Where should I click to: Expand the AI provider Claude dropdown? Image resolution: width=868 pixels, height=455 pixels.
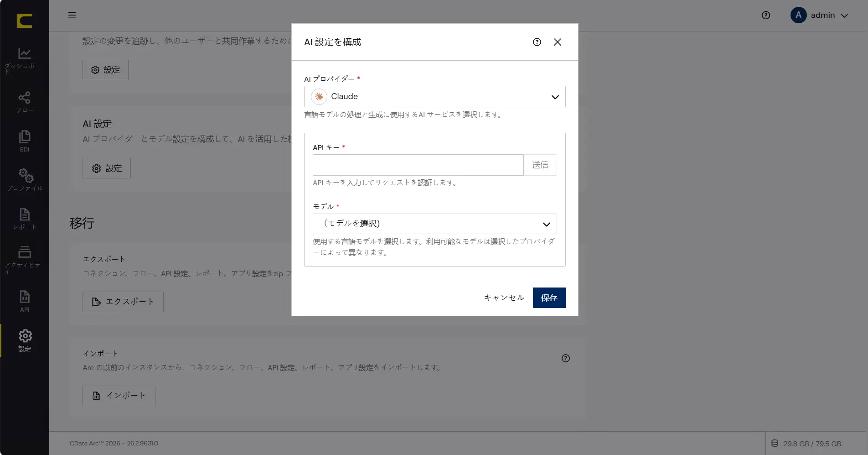pos(434,97)
